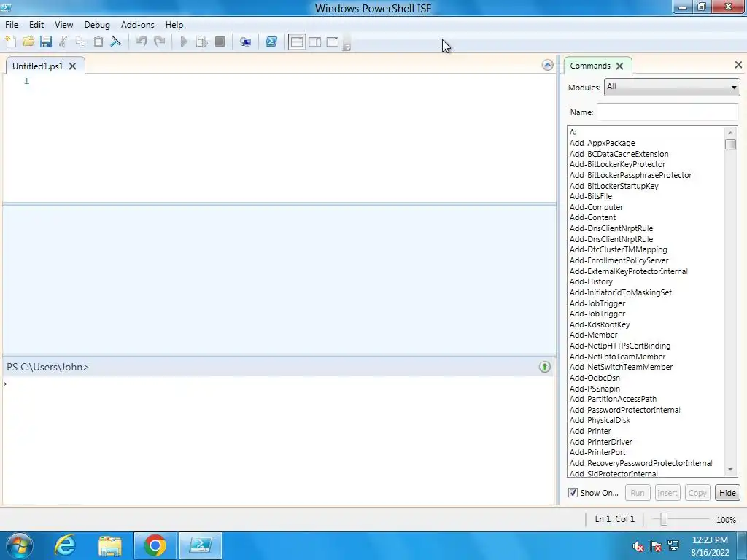This screenshot has height=560, width=747.
Task: Select Add-Printer command
Action: click(589, 431)
